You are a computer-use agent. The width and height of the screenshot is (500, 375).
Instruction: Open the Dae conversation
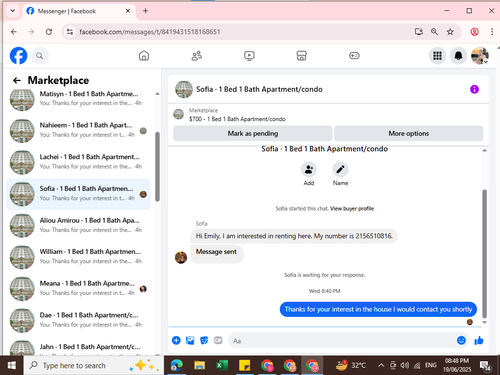tap(78, 320)
